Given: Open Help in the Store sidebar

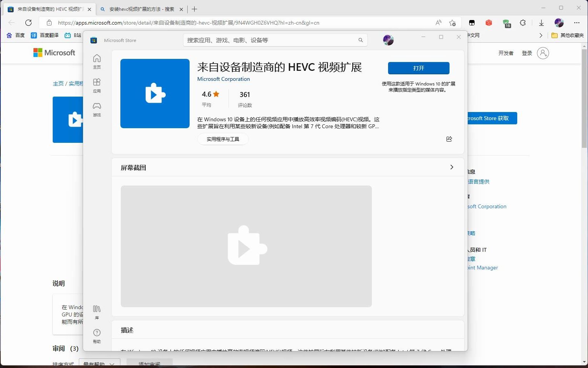Looking at the screenshot, I should [97, 336].
